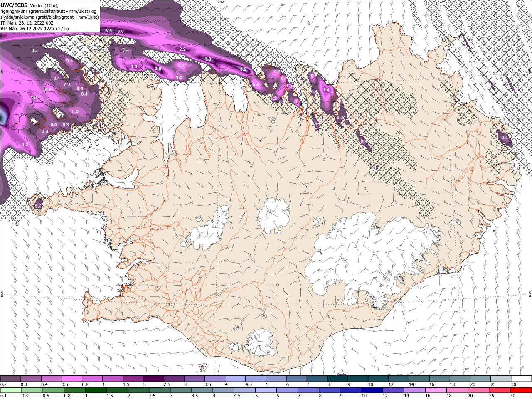This screenshot has height=399, width=532.
Task: Click the 1.4 precipitation value label
Action: 326,90
